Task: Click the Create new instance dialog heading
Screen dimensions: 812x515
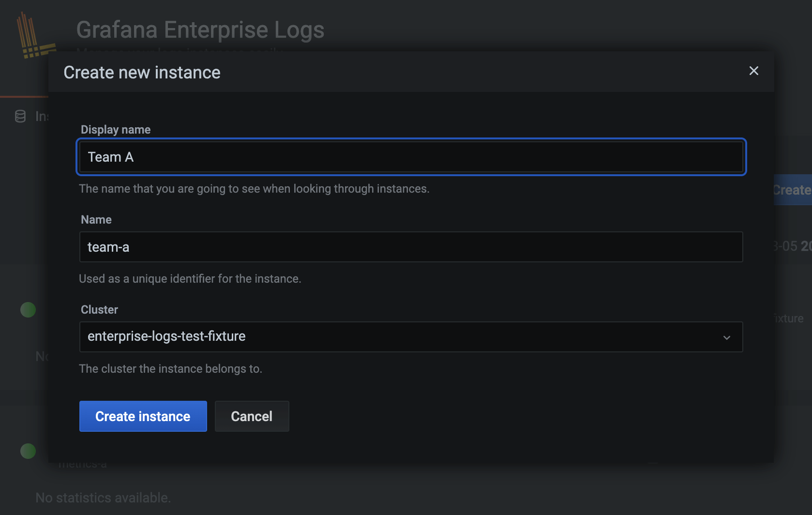Action: coord(142,73)
